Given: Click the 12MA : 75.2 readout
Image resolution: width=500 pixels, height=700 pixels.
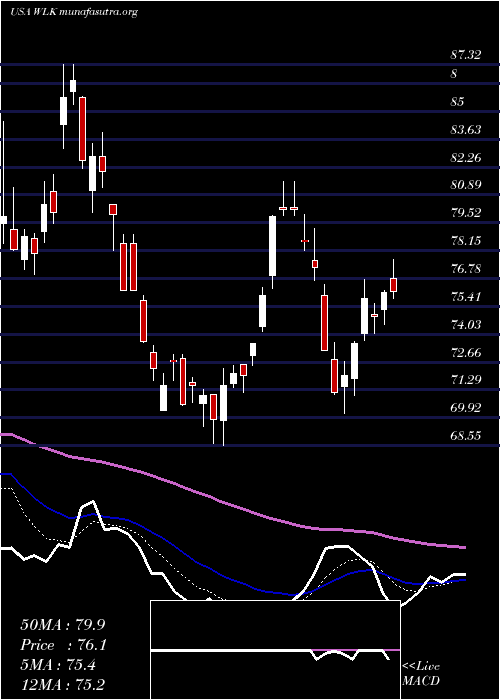Looking at the screenshot, I should pyautogui.click(x=64, y=684).
